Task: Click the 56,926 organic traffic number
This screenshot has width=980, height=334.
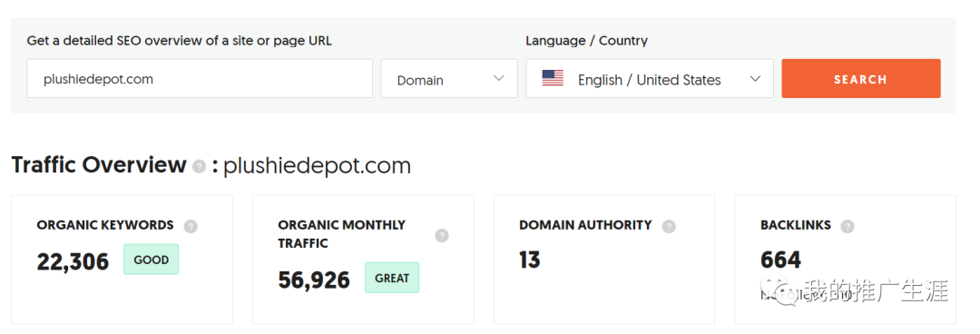Action: tap(314, 280)
